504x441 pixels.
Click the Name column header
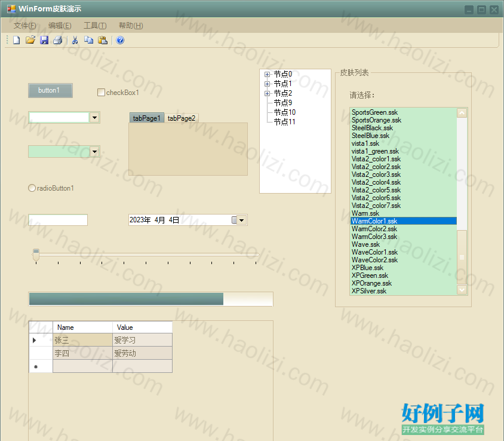(x=82, y=327)
